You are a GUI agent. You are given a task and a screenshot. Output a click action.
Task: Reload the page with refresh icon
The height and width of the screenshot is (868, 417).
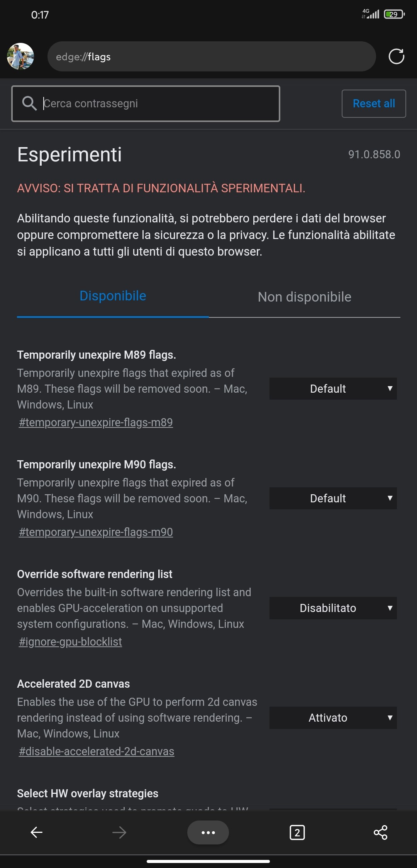point(396,56)
